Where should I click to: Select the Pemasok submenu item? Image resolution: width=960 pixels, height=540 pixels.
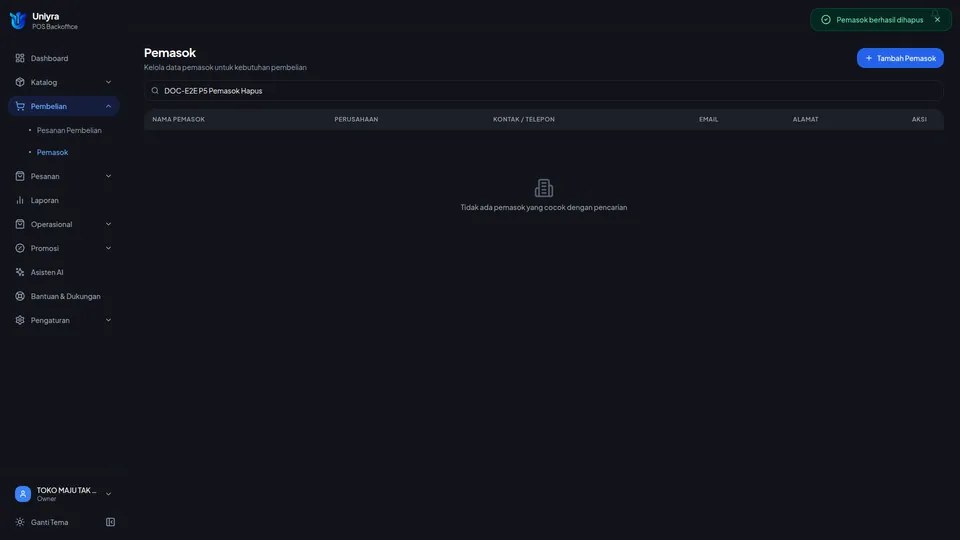52,152
